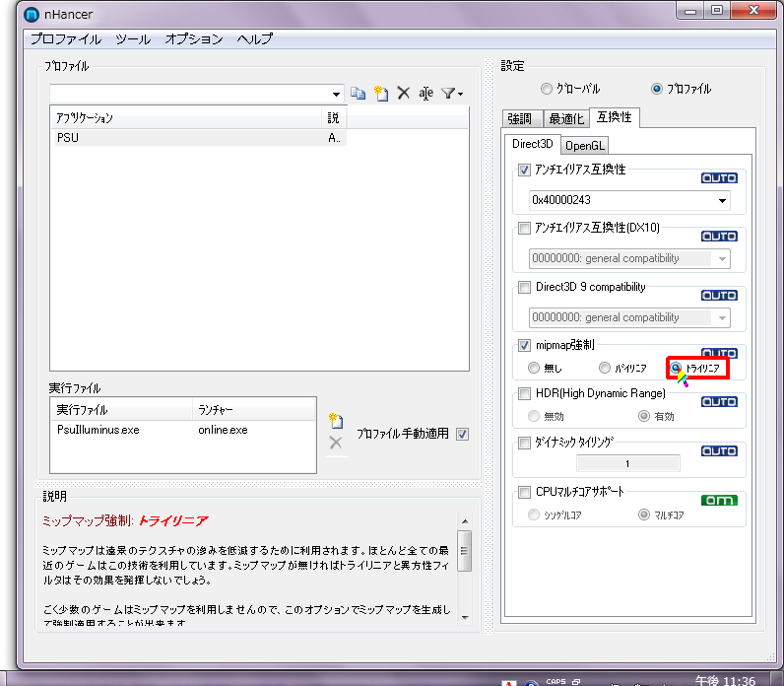The height and width of the screenshot is (686, 784).
Task: Toggle the プロファイル手動適用 checkbox
Action: 463,435
